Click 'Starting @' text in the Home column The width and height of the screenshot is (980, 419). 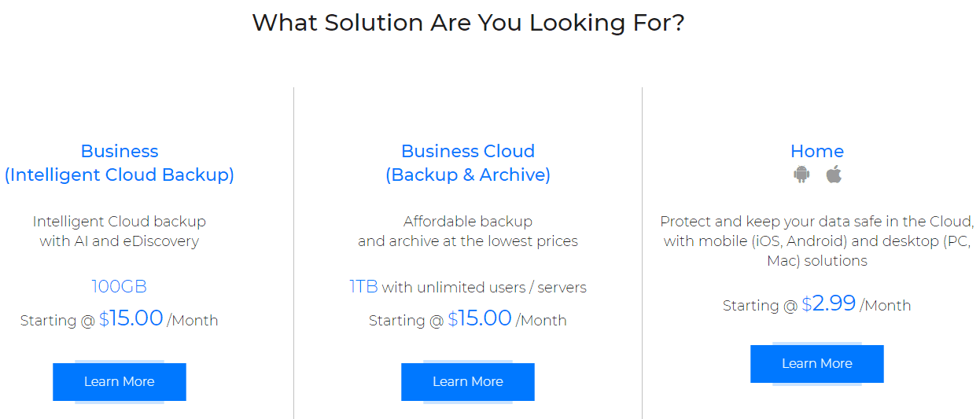[760, 306]
